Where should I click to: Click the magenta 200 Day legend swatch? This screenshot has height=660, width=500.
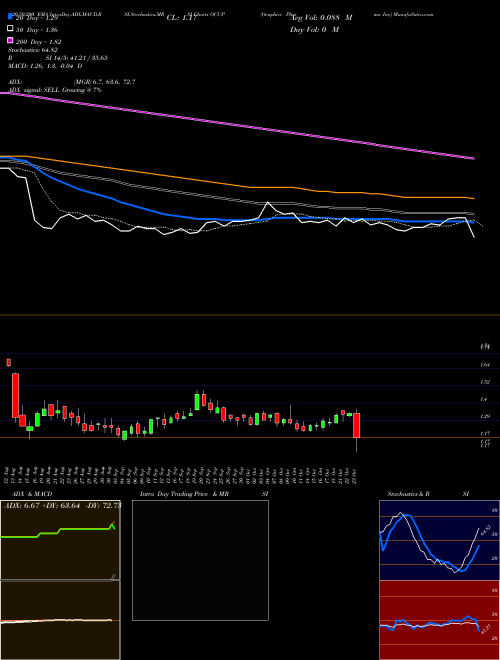pyautogui.click(x=11, y=41)
